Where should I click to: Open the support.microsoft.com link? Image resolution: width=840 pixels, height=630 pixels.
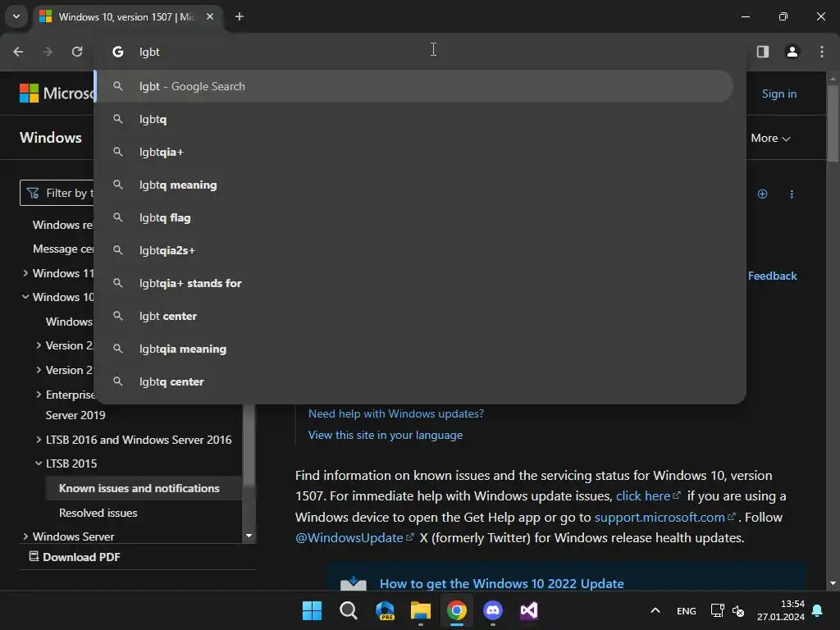pos(664,517)
